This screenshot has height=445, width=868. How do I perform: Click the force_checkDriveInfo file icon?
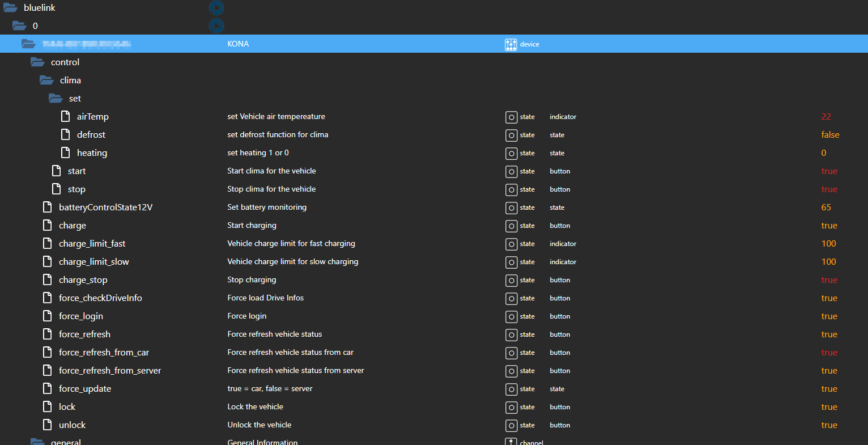48,298
